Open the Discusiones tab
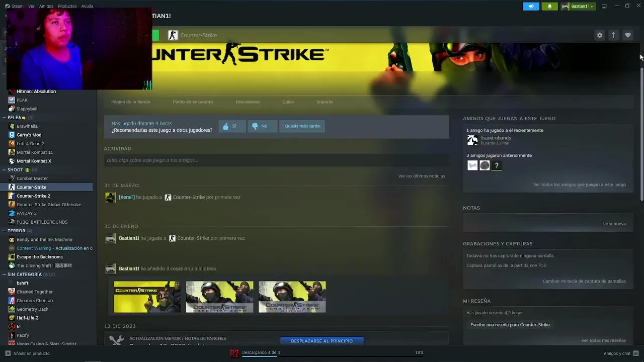Screen dimensions: 644x362 [x=248, y=102]
